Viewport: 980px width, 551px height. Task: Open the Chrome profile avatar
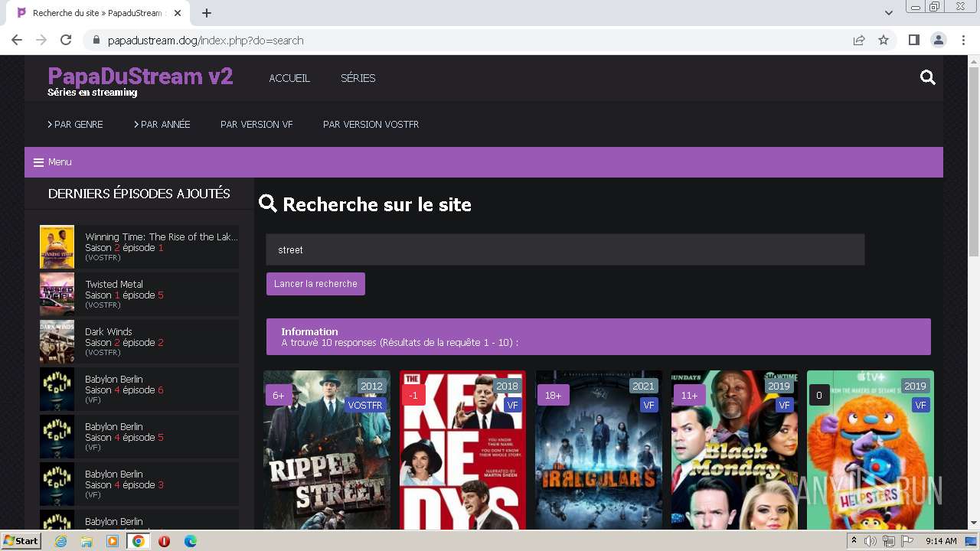[938, 40]
